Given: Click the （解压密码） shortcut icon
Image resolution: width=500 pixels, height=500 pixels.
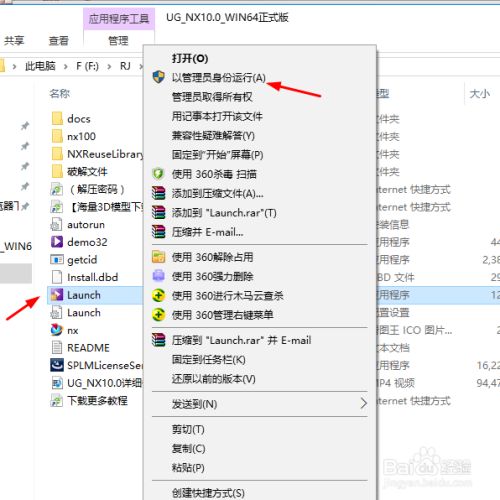Looking at the screenshot, I should (x=57, y=189).
